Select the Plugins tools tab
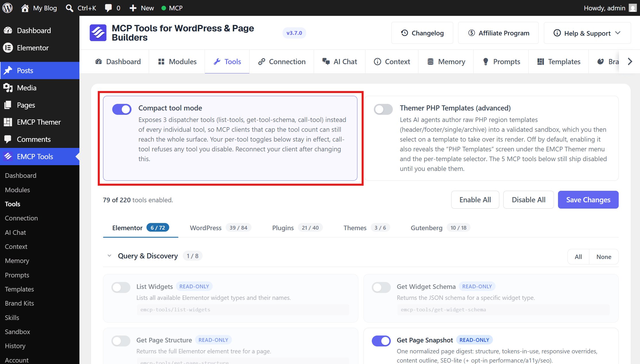Screen dimensions: 640x364 tap(297, 228)
